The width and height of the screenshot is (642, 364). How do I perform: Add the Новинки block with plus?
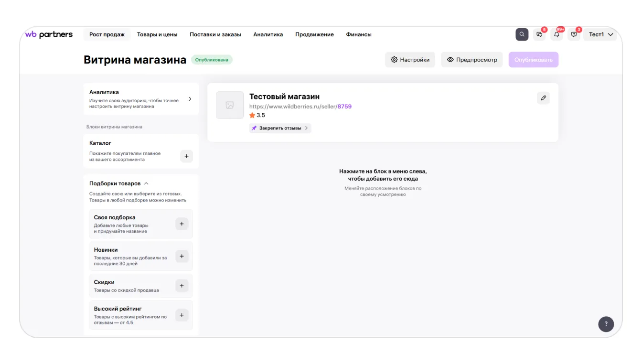click(x=182, y=256)
